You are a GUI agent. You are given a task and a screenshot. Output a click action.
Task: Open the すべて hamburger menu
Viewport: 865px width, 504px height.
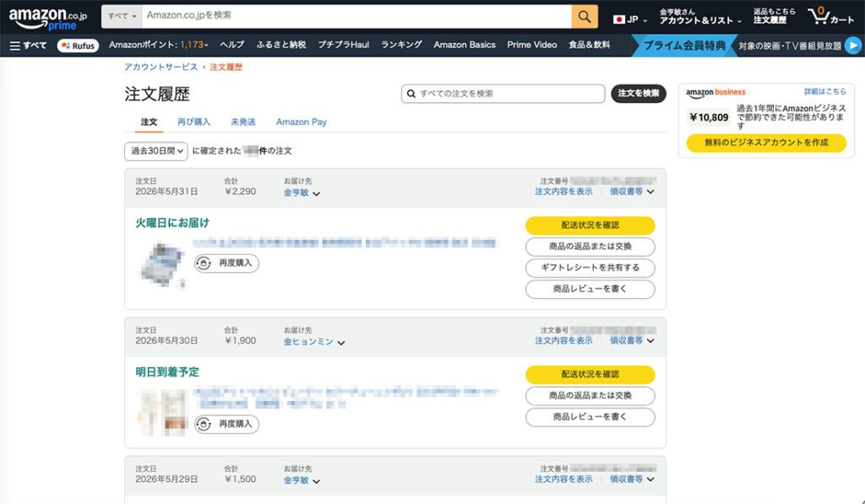[x=28, y=46]
